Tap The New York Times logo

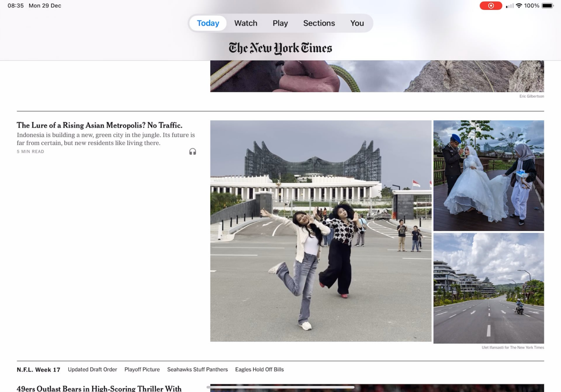point(280,48)
